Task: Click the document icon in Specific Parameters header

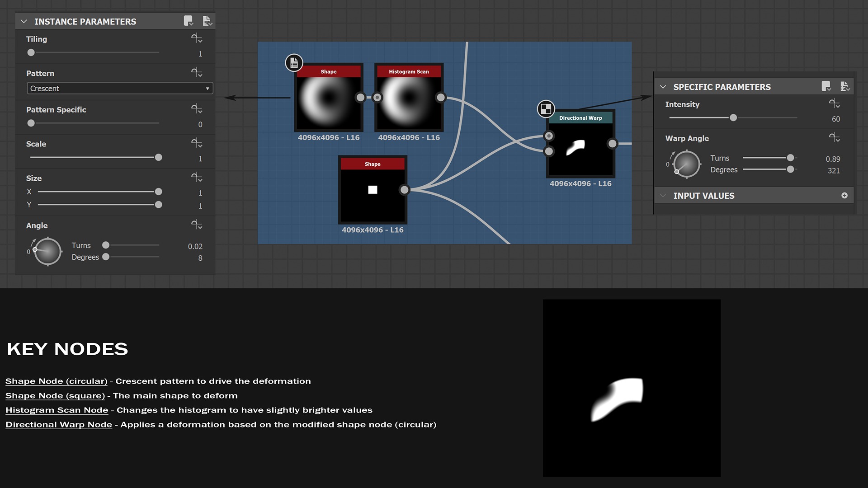Action: 844,86
